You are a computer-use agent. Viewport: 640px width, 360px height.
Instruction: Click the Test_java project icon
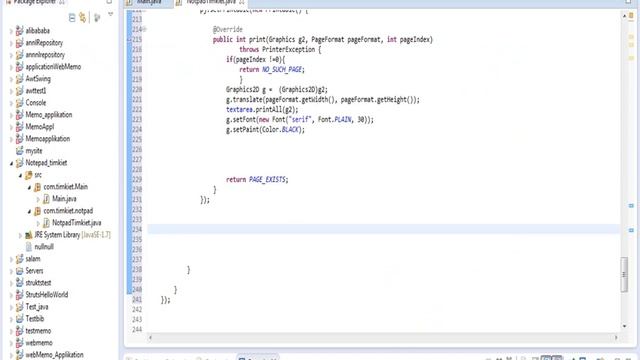(19, 307)
